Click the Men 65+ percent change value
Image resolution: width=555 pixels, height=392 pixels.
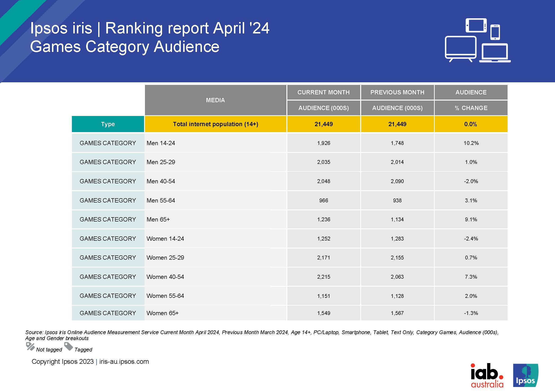point(471,220)
